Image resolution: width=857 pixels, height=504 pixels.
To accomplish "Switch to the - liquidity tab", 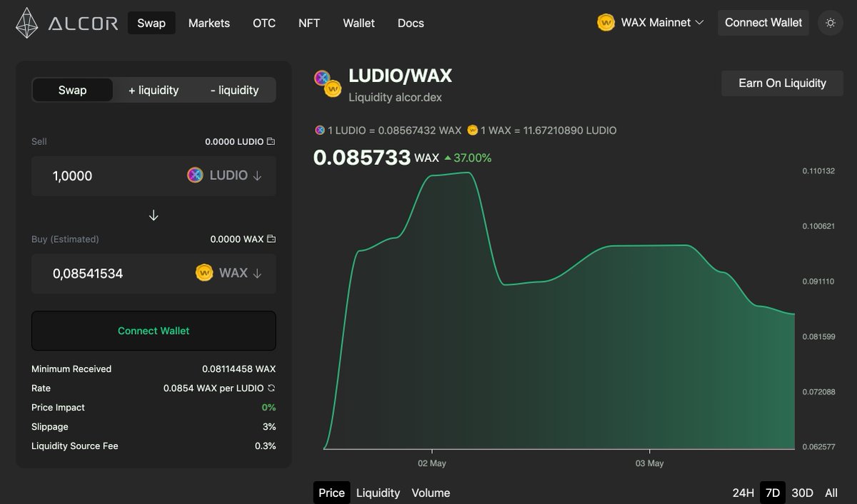I will (x=234, y=90).
